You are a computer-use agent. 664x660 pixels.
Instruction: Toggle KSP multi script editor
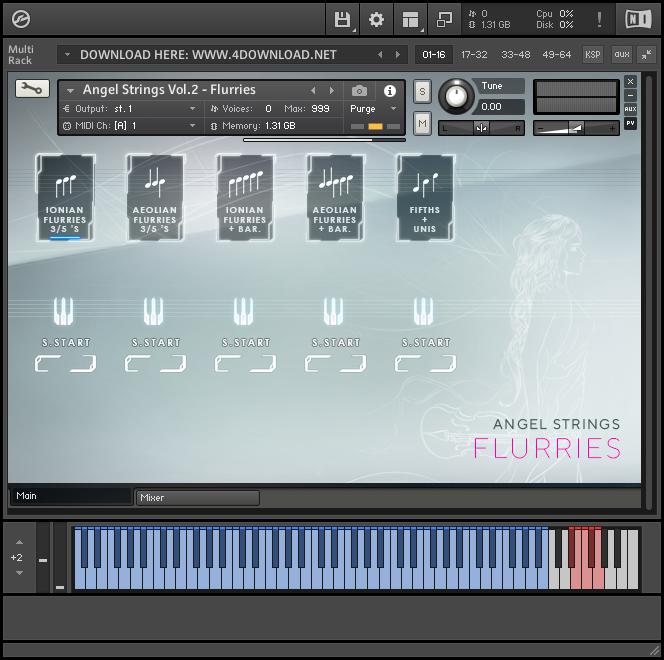[x=592, y=55]
